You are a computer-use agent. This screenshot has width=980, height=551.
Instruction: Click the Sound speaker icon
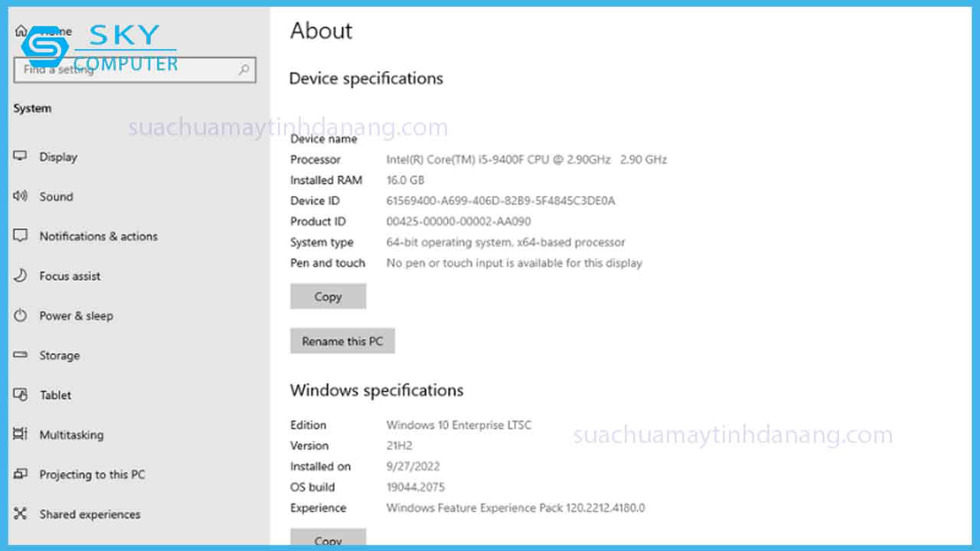coord(21,196)
